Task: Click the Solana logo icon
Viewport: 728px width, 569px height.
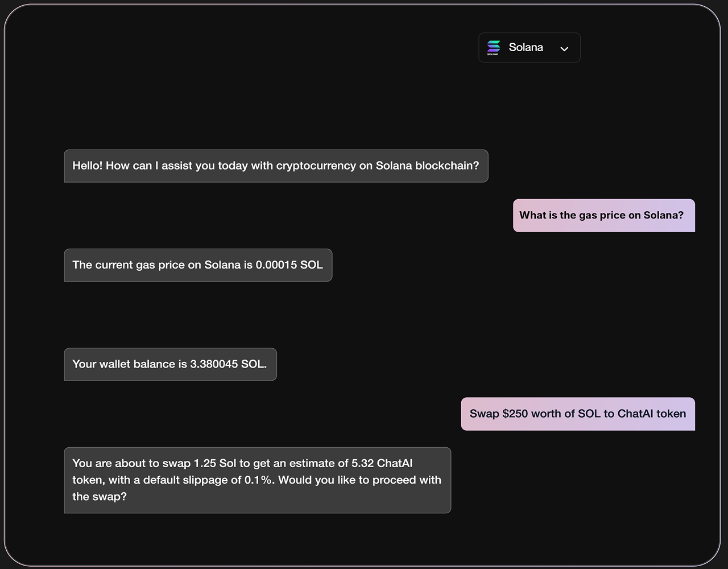Action: [494, 48]
